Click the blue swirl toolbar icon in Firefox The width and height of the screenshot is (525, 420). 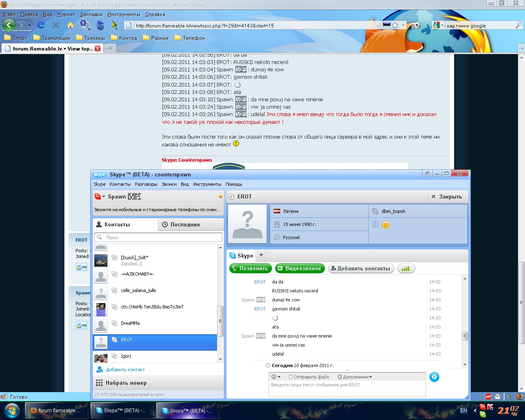click(x=100, y=25)
